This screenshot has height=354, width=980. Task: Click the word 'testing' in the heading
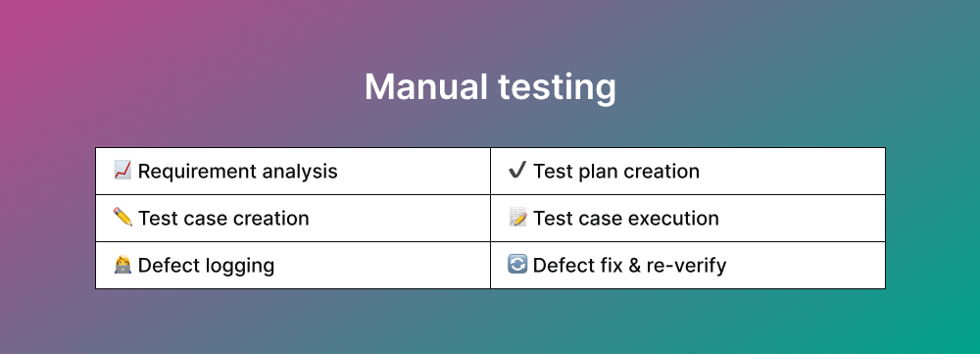(557, 89)
